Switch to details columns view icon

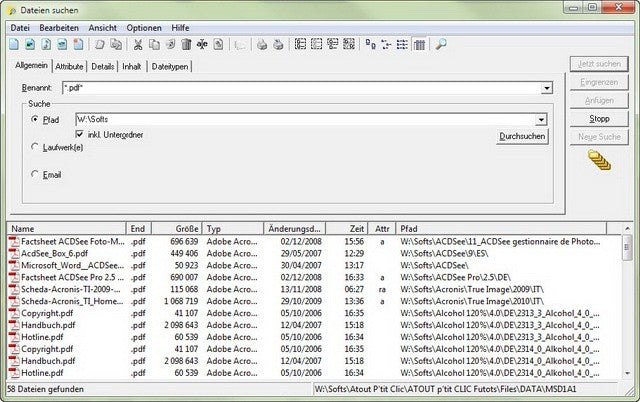[x=419, y=44]
